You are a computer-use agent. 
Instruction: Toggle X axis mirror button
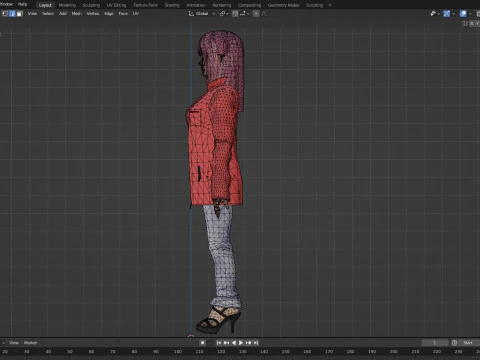click(x=472, y=23)
